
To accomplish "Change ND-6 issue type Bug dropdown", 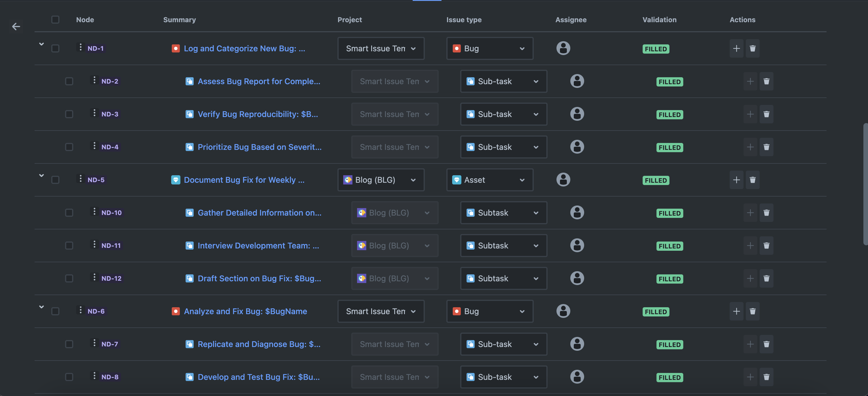I will coord(490,311).
